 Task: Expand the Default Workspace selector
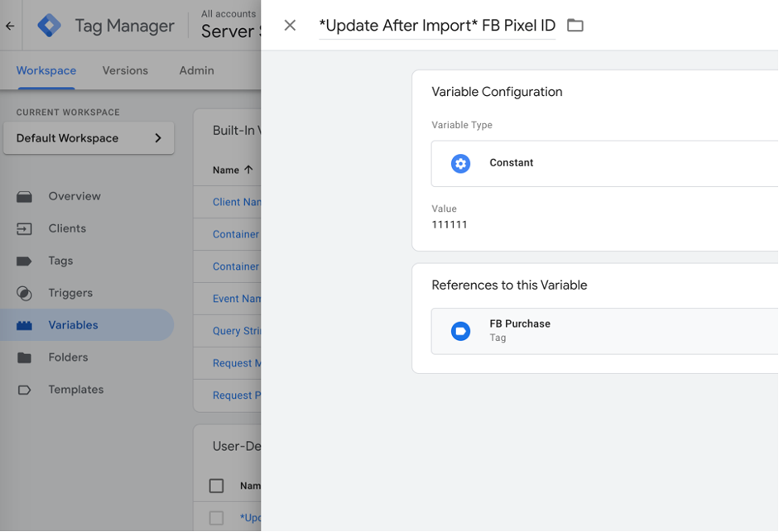(89, 138)
